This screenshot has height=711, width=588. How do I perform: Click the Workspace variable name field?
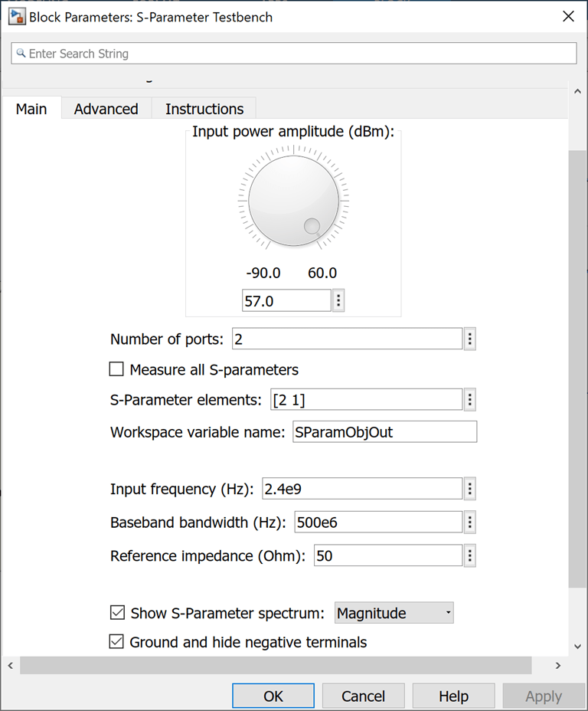coord(384,432)
